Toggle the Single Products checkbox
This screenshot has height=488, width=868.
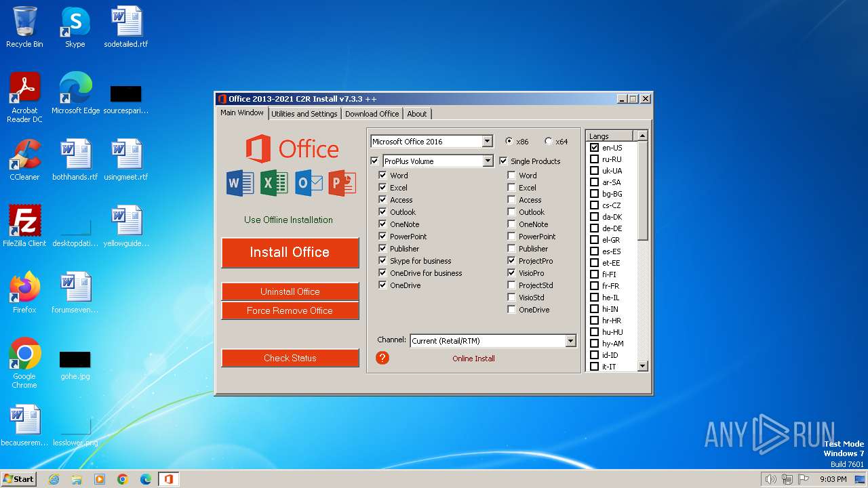tap(504, 161)
